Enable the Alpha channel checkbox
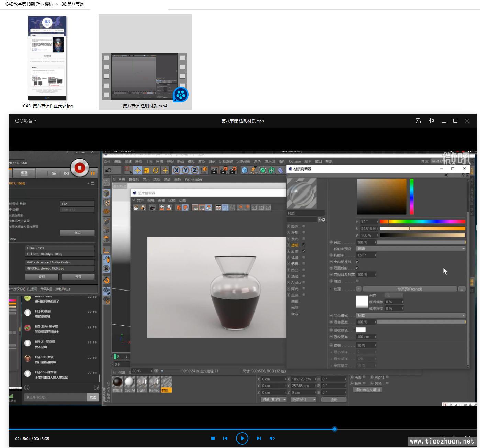Viewport: 480px width, 448px height. (304, 282)
